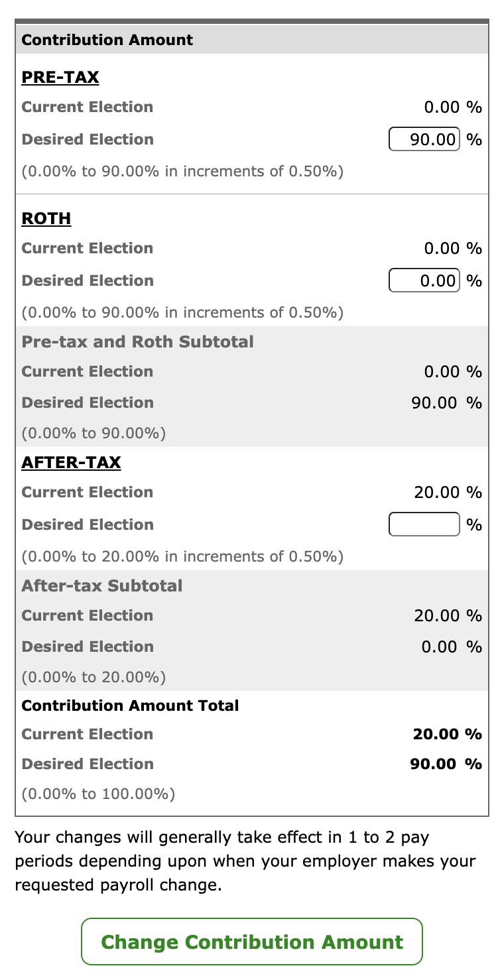This screenshot has width=500, height=980.
Task: Click the pay periods notice paragraph
Action: (245, 861)
